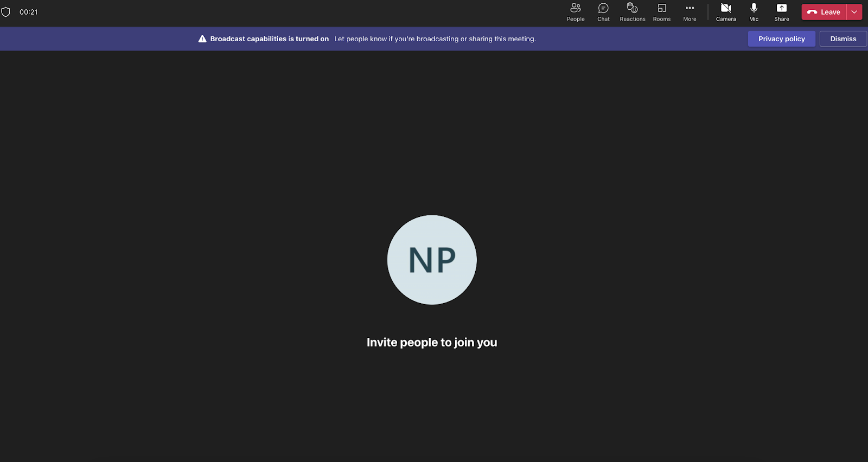Turn on the Camera
Viewport: 868px width, 462px height.
pos(726,12)
